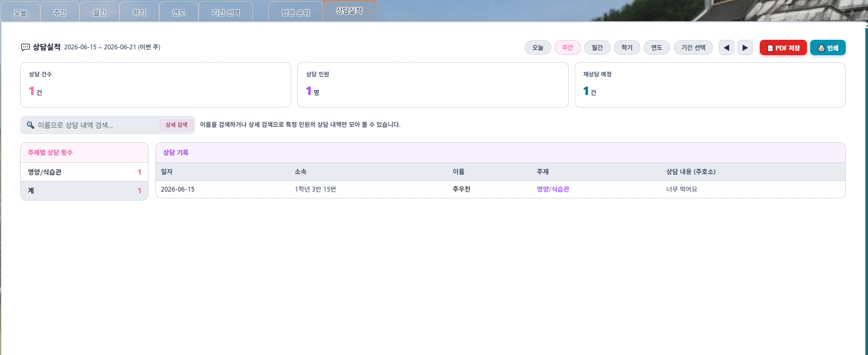Image resolution: width=868 pixels, height=355 pixels.
Task: Open the 연도 top tab
Action: (x=179, y=12)
